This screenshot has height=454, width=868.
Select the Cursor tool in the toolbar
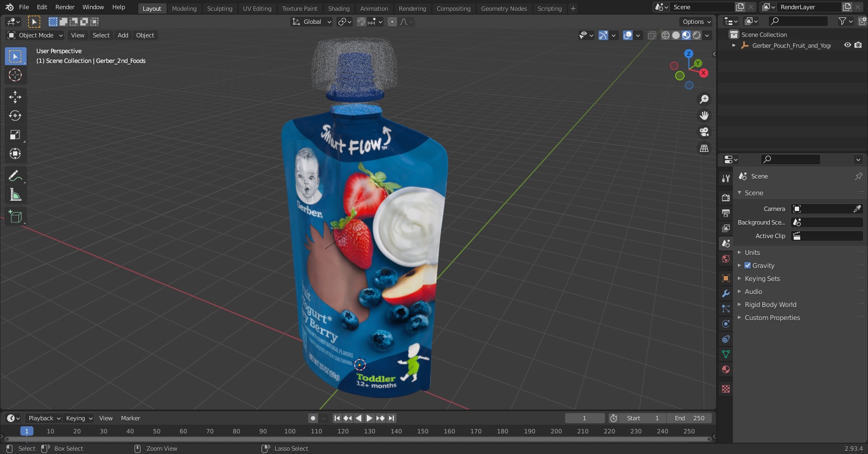(15, 75)
